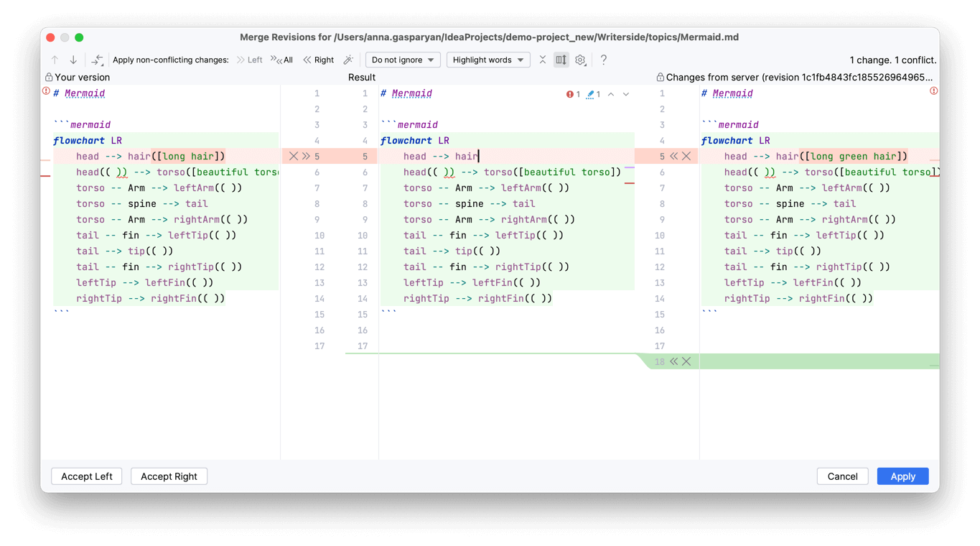980x546 pixels.
Task: Click the error indicator in right pane
Action: [933, 91]
